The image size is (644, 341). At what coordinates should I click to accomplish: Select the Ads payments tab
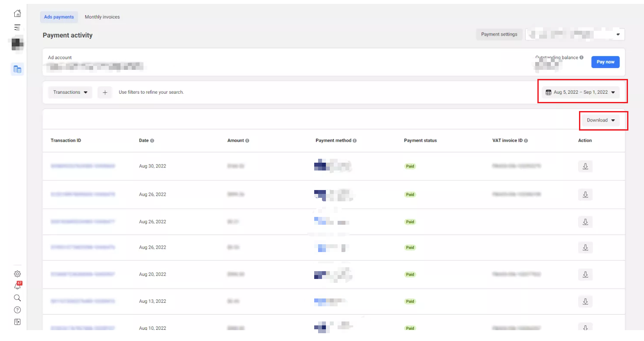[x=59, y=17]
